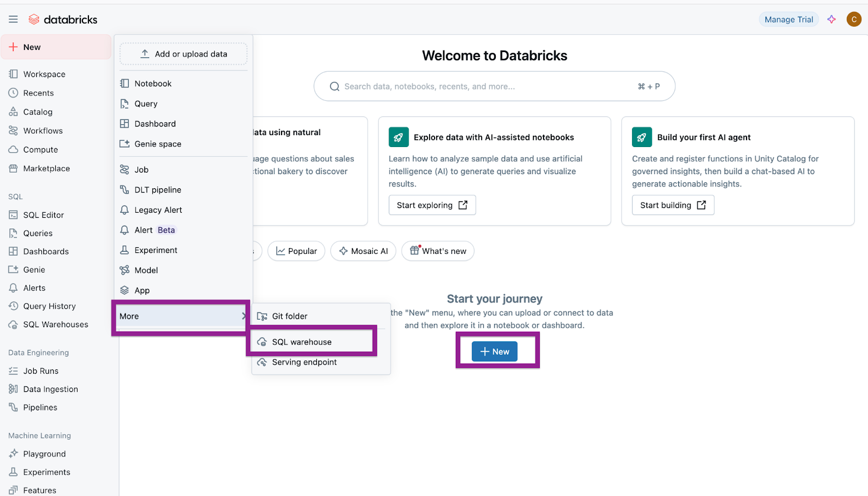The height and width of the screenshot is (496, 868).
Task: Click the Playground sidebar icon
Action: point(13,454)
